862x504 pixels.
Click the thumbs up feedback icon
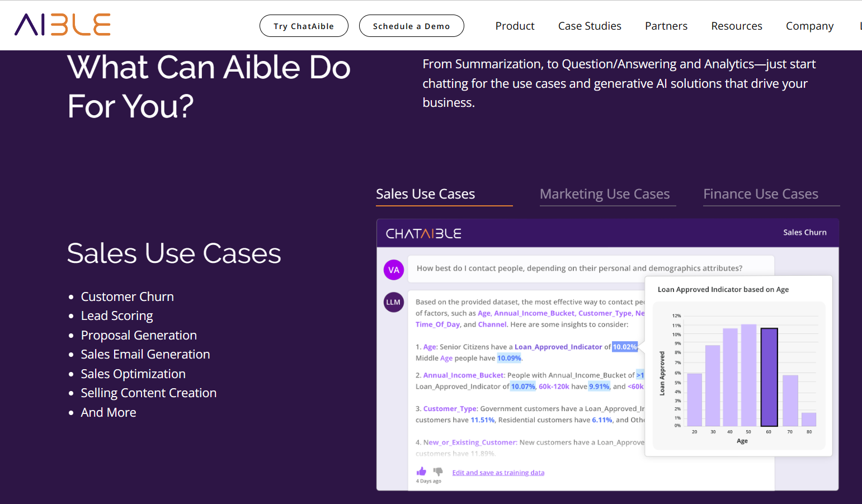(421, 472)
